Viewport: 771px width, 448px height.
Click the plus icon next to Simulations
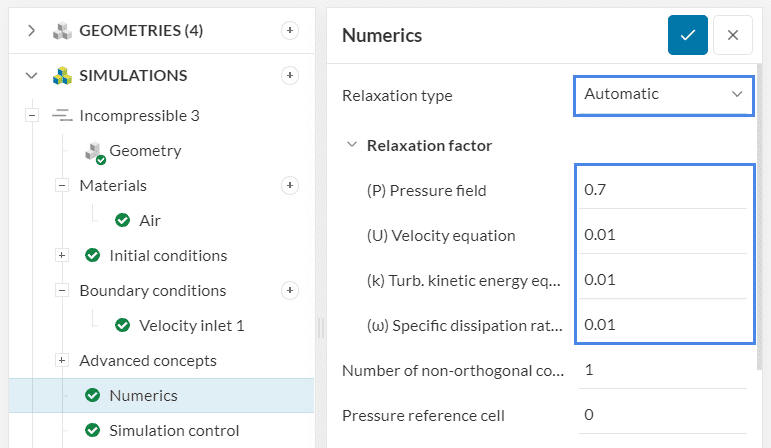[x=290, y=76]
